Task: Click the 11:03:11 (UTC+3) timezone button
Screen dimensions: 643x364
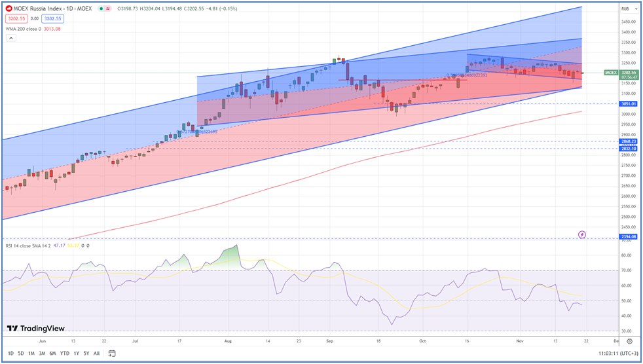Action: [617, 354]
